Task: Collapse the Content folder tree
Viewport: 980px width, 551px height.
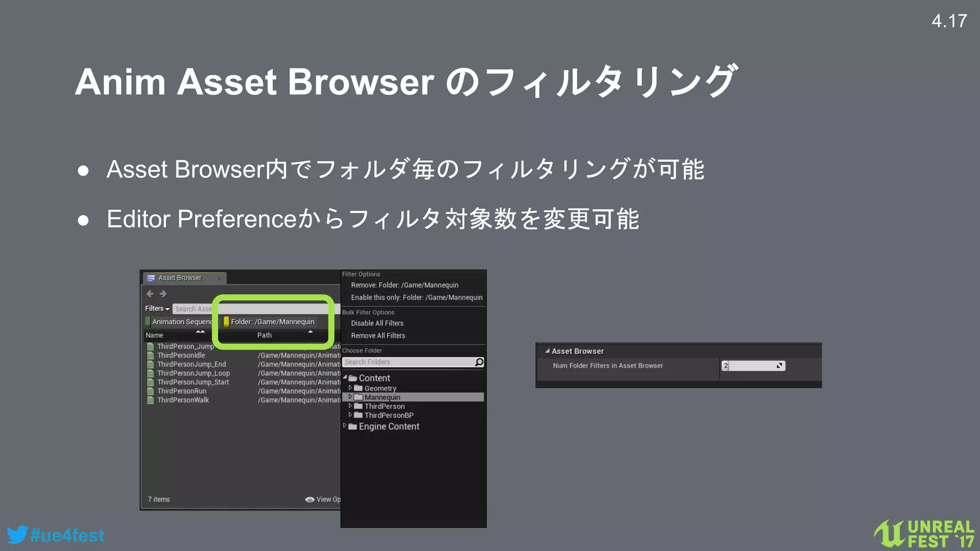Action: [345, 377]
